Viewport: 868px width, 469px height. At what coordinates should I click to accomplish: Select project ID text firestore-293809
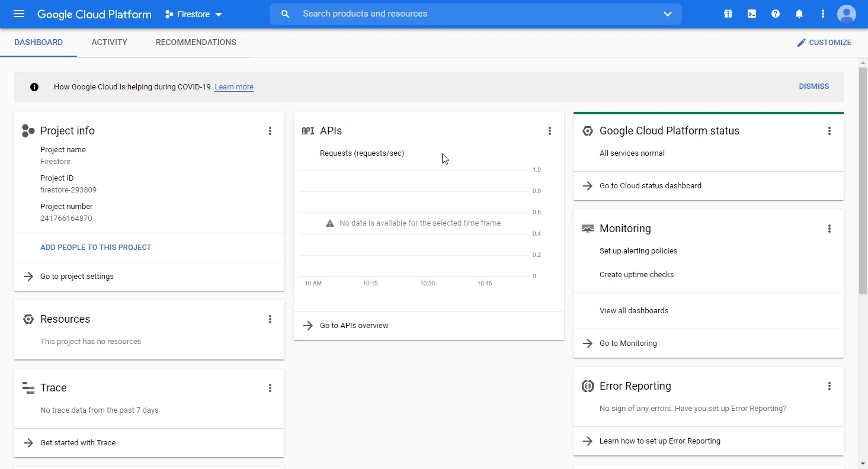[68, 190]
